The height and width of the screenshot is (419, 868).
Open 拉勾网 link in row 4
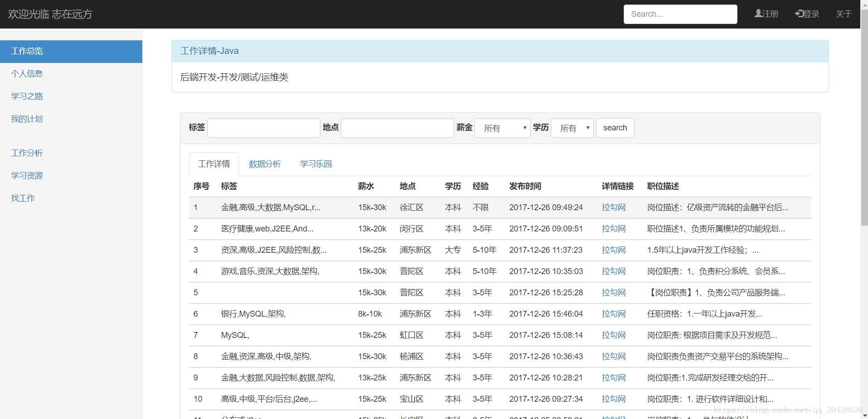point(614,271)
